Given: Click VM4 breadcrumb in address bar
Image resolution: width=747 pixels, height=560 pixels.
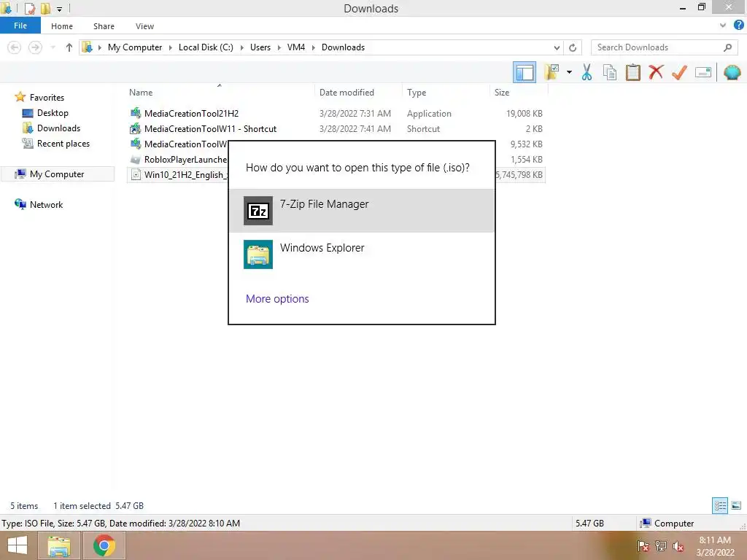Looking at the screenshot, I should pyautogui.click(x=296, y=47).
